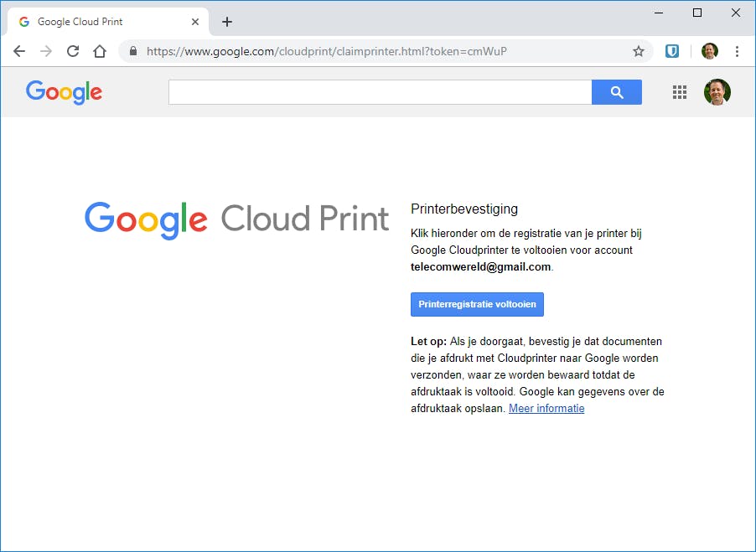Select the Google Cloud Print tab
The width and height of the screenshot is (756, 552).
pos(108,22)
